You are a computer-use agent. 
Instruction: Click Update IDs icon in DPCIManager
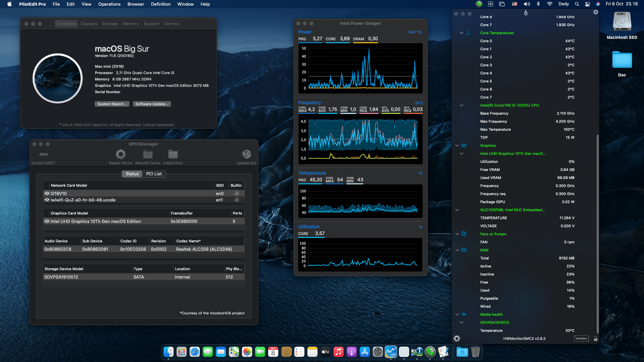tap(247, 154)
